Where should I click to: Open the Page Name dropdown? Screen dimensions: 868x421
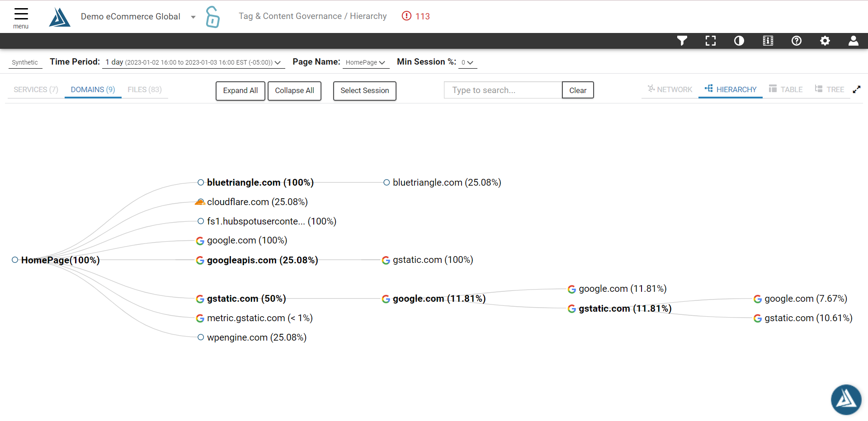click(366, 62)
